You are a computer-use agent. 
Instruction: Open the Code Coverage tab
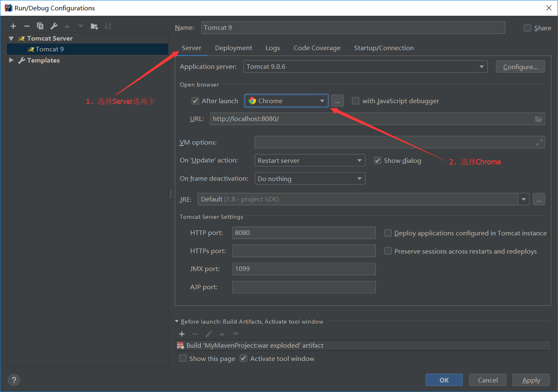click(317, 48)
